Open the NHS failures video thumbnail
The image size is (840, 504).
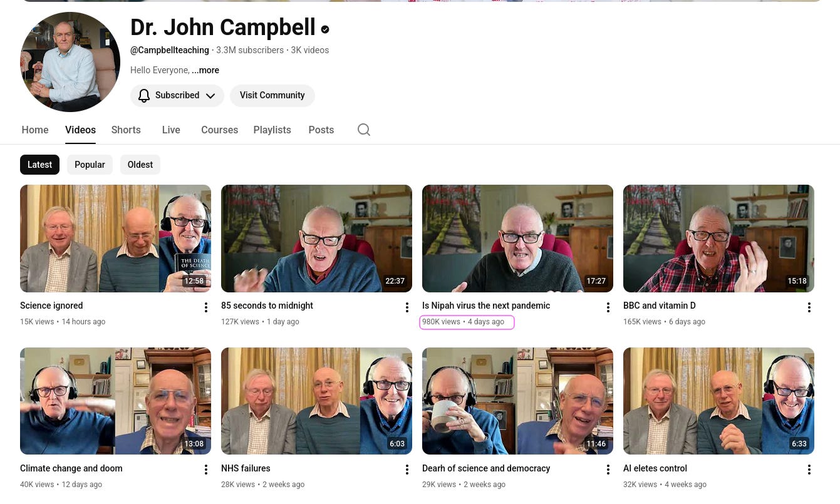(x=316, y=401)
